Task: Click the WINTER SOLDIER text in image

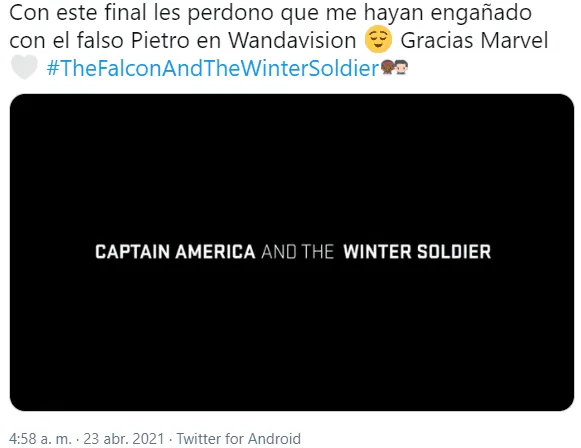Action: 417,252
